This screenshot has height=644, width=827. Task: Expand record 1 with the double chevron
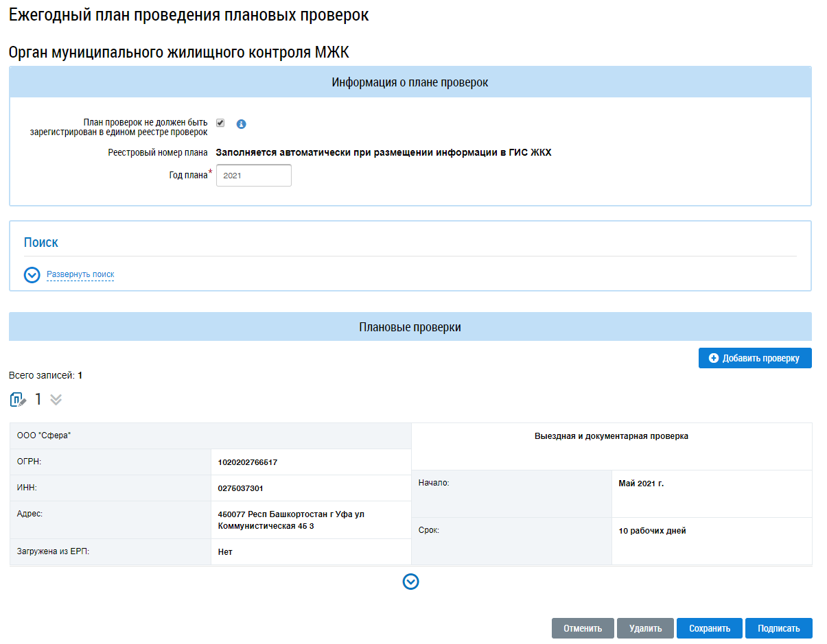pos(56,400)
